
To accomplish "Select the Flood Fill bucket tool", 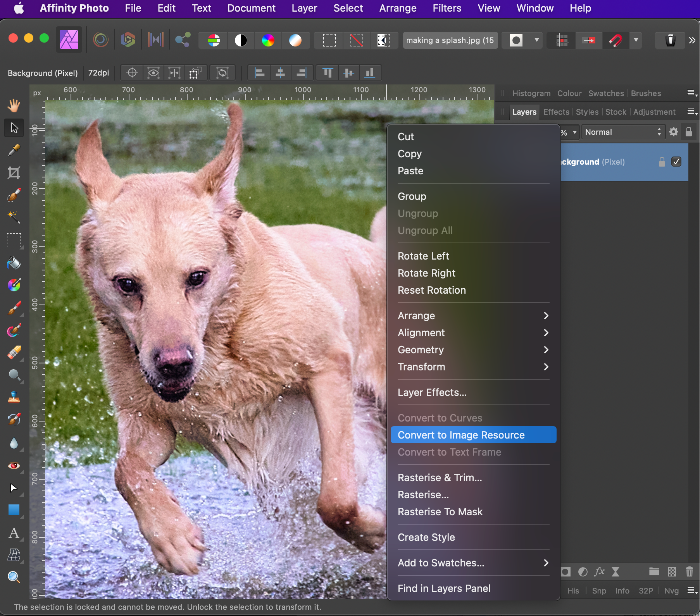I will pyautogui.click(x=14, y=263).
